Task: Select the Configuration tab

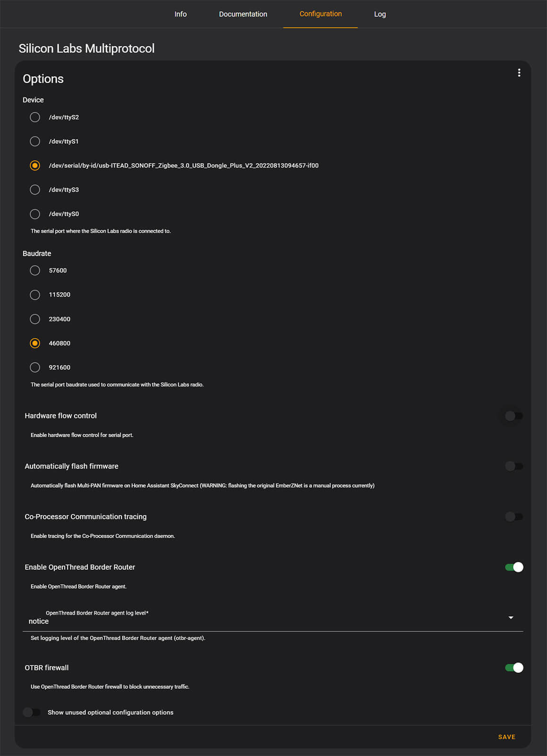Action: tap(320, 14)
